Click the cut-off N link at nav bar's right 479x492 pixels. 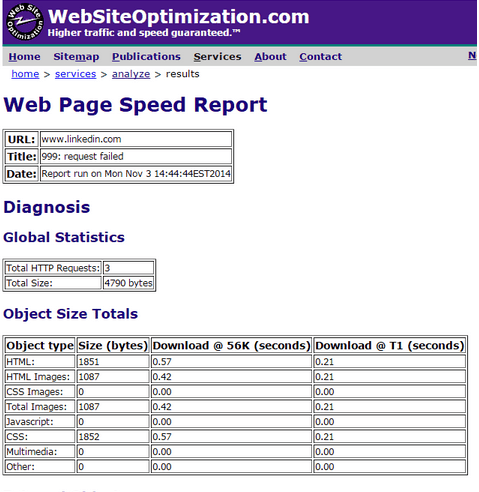point(472,55)
